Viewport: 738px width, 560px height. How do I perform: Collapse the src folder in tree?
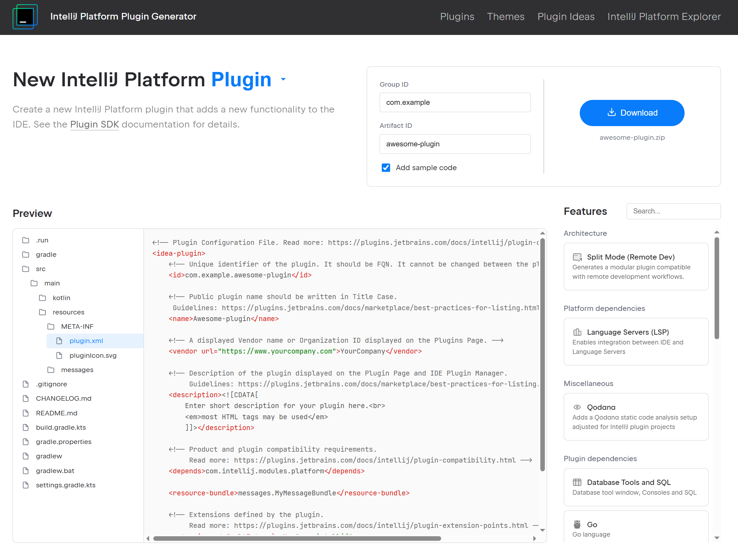click(x=41, y=269)
